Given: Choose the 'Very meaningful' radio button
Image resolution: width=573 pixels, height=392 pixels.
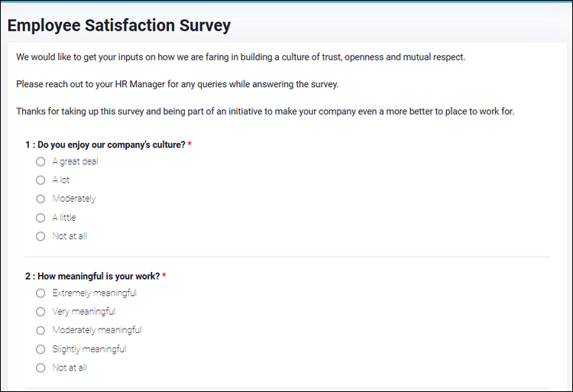Looking at the screenshot, I should tap(40, 312).
